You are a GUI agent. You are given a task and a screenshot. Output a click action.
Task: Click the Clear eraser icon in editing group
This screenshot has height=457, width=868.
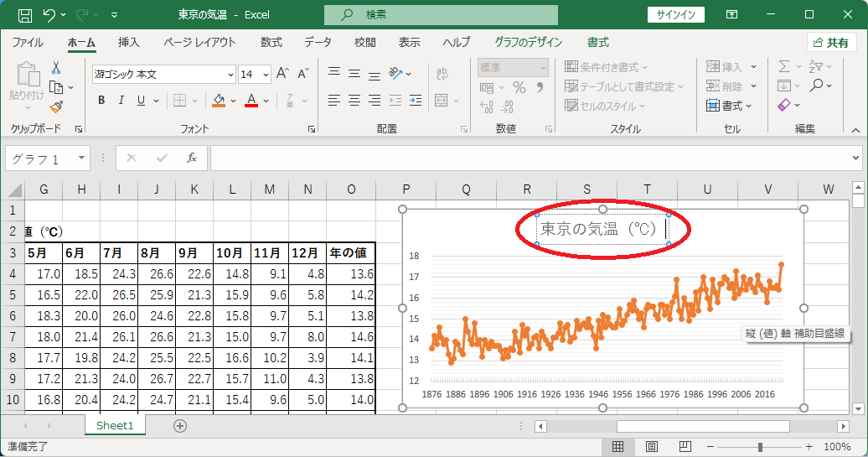(784, 105)
